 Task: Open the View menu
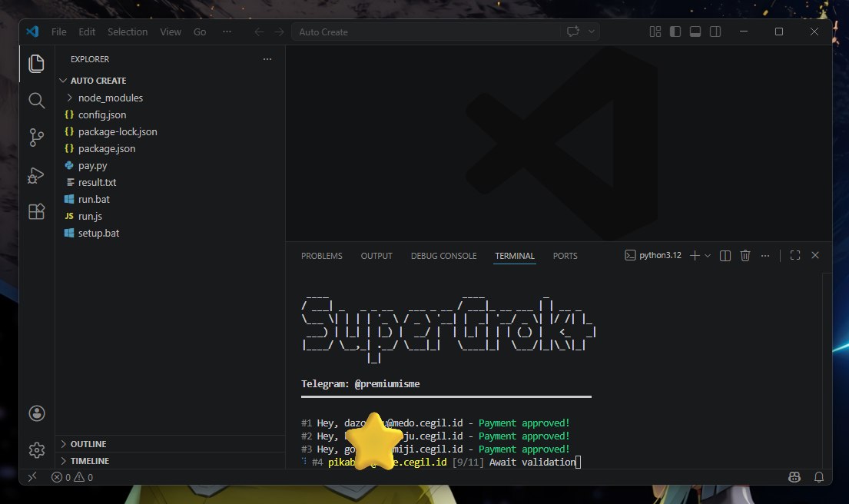(x=171, y=32)
